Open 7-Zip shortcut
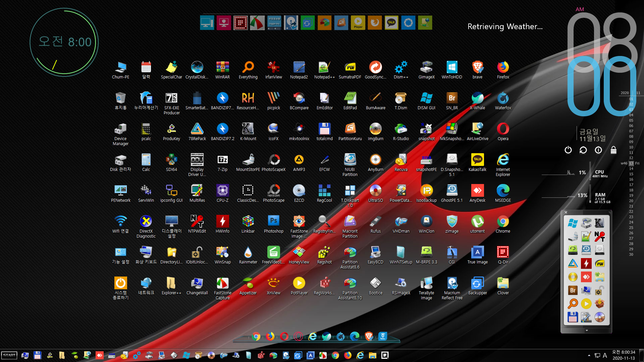The image size is (644, 362). click(222, 163)
